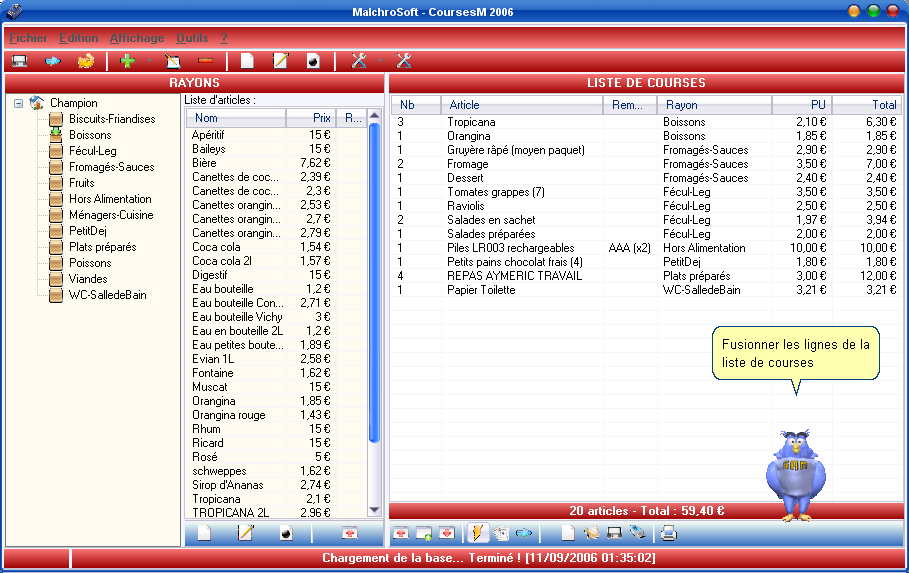Open the Outils menu
This screenshot has height=573, width=909.
(192, 38)
